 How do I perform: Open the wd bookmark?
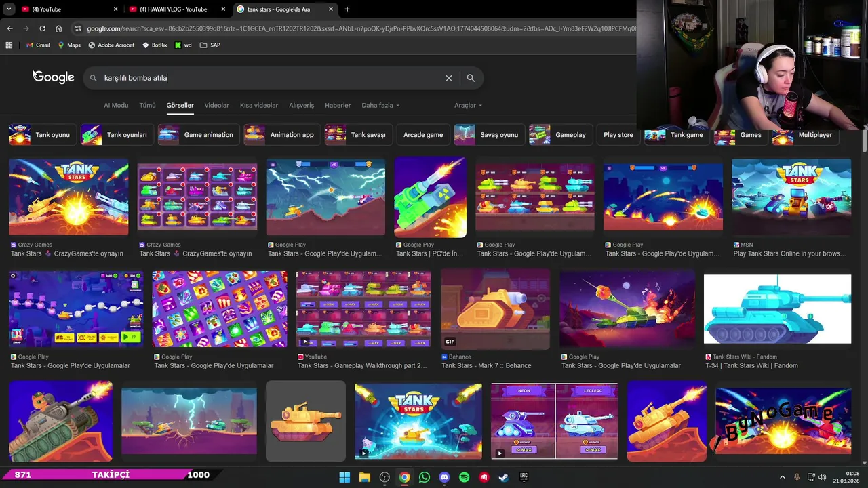183,45
